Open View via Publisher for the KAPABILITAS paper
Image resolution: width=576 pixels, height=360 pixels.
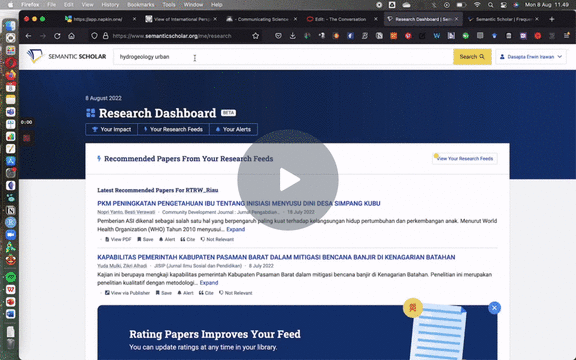(x=127, y=293)
